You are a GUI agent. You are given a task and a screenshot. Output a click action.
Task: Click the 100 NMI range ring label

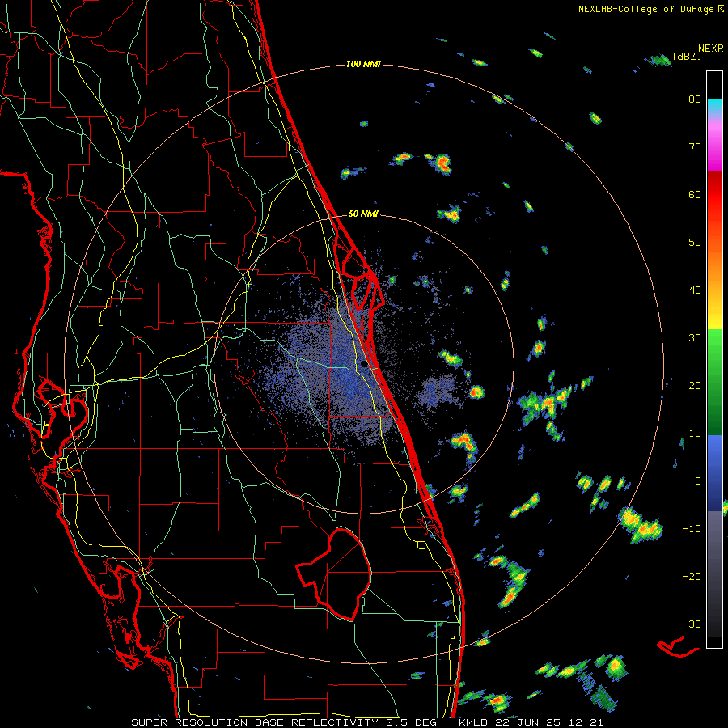(x=363, y=64)
